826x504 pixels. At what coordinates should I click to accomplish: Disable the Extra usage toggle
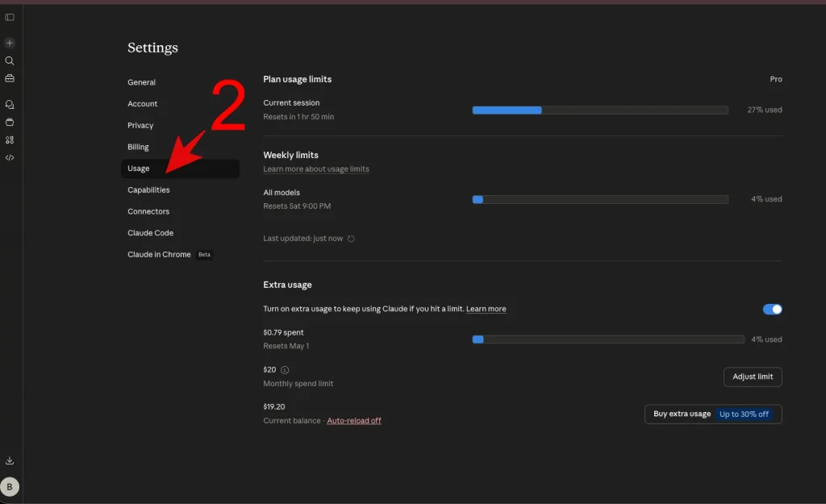coord(772,309)
